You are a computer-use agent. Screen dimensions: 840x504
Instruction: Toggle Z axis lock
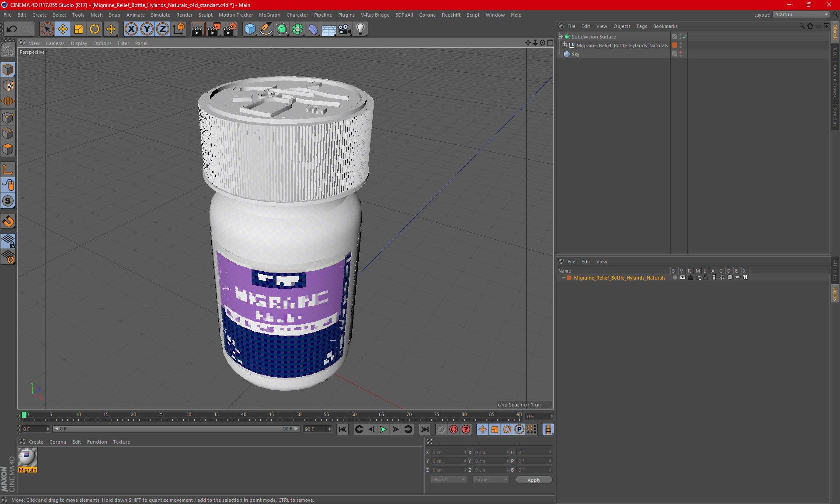162,29
